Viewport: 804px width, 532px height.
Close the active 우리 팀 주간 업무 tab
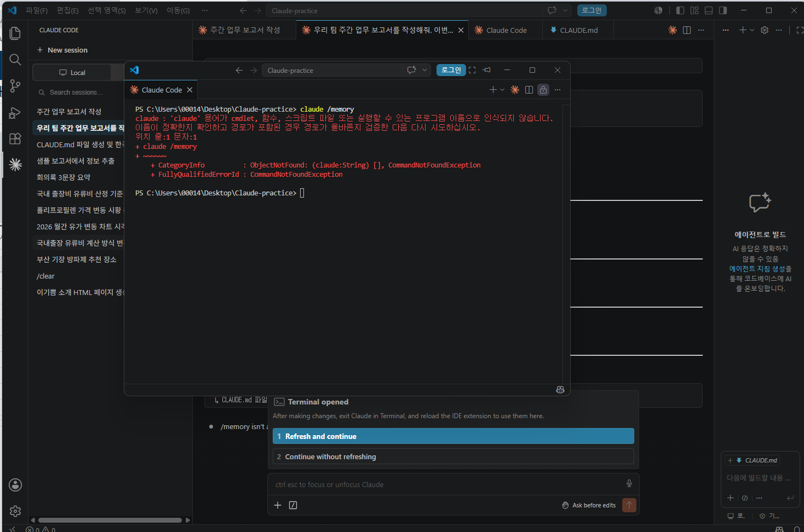click(x=461, y=30)
